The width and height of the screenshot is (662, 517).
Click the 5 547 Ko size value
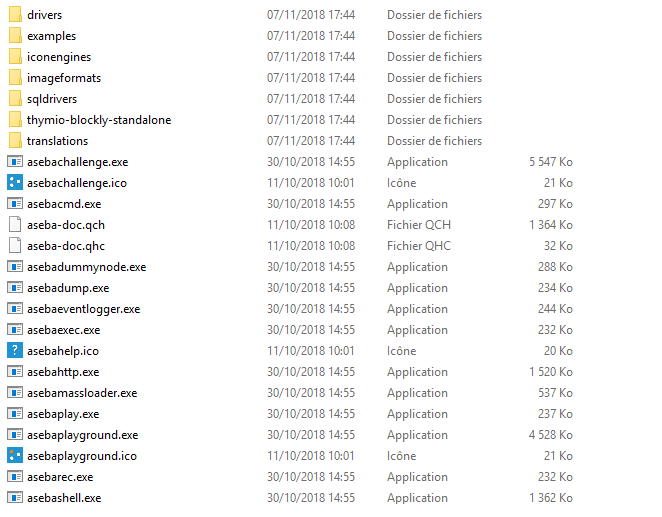click(551, 162)
